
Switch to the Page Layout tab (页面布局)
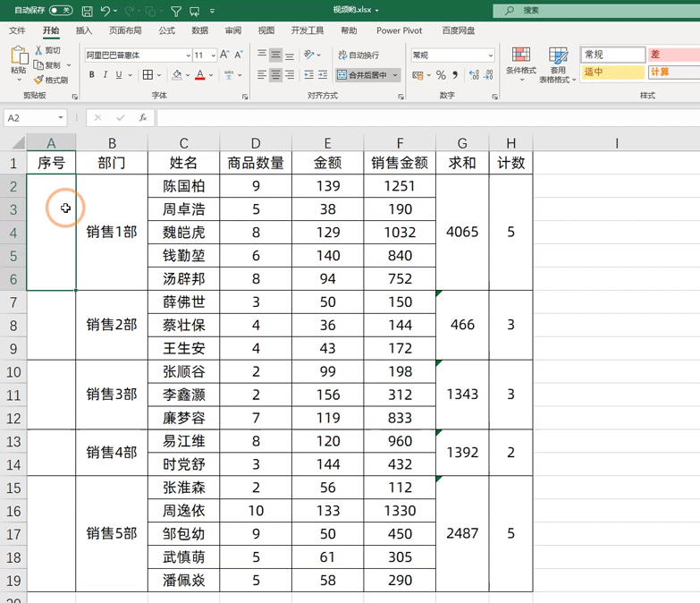tap(125, 30)
